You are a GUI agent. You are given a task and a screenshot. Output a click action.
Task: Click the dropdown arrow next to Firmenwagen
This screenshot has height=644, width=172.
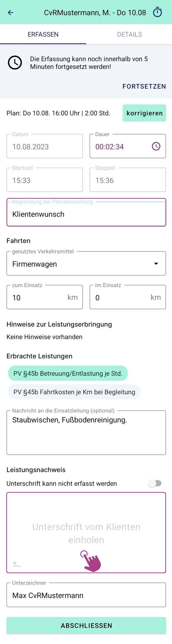tap(156, 264)
